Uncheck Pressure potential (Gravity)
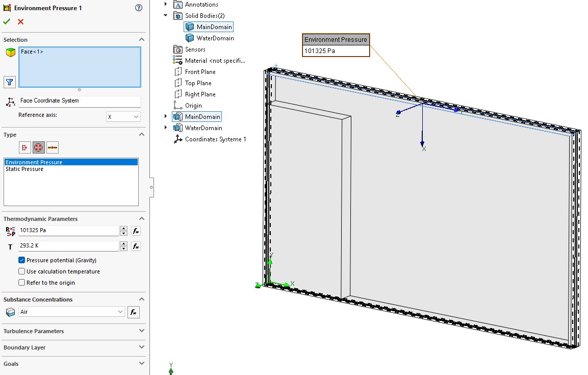588x375 pixels. point(22,260)
